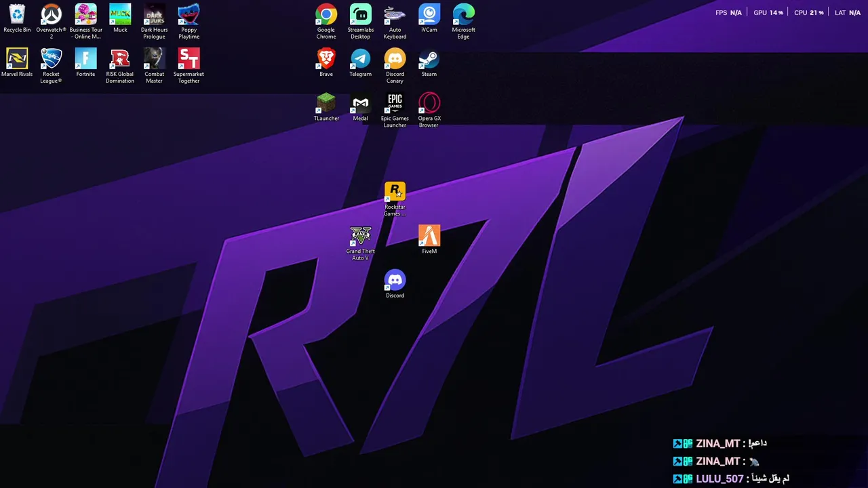Click the LULU_507 chat username
This screenshot has width=868, height=488.
719,479
